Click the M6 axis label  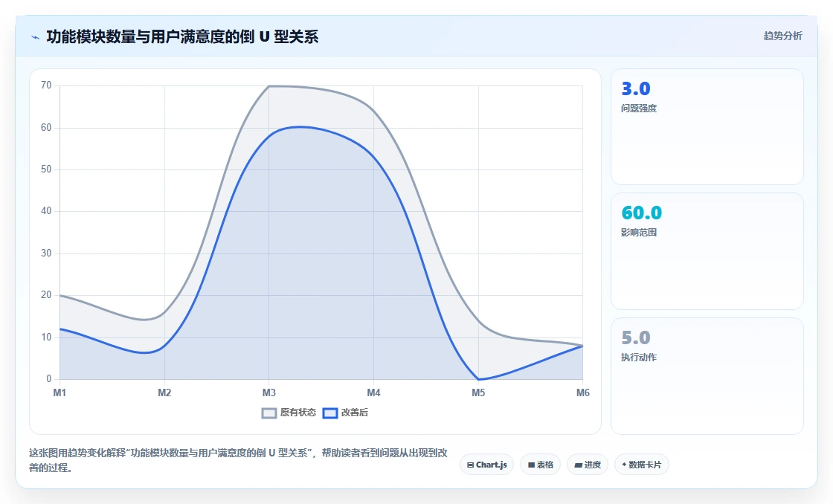pyautogui.click(x=583, y=393)
